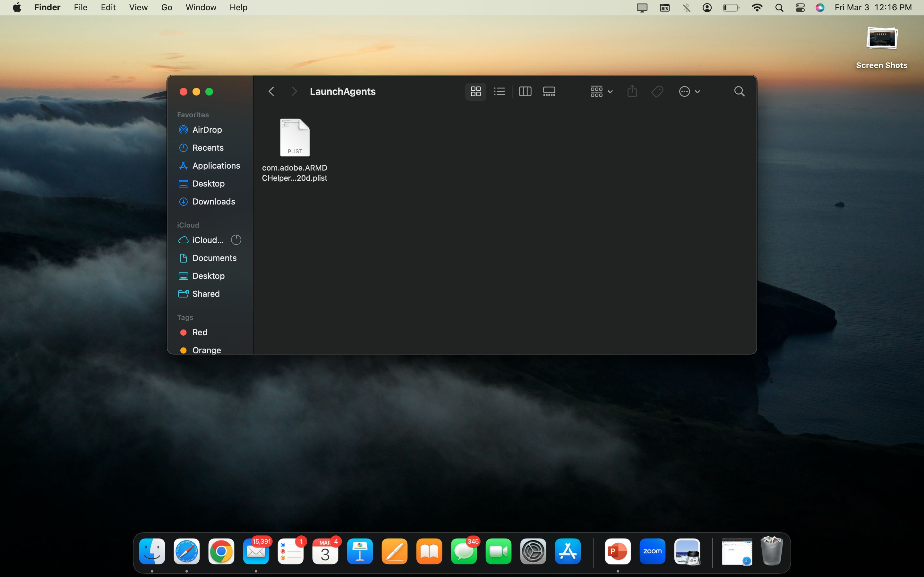Open AirDrop in the sidebar
Screen dimensions: 924x577
207,130
